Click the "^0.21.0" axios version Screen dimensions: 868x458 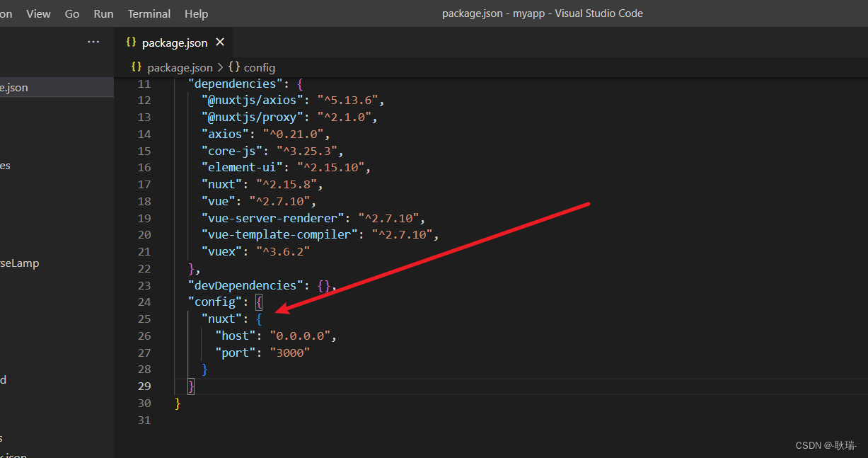coord(294,134)
